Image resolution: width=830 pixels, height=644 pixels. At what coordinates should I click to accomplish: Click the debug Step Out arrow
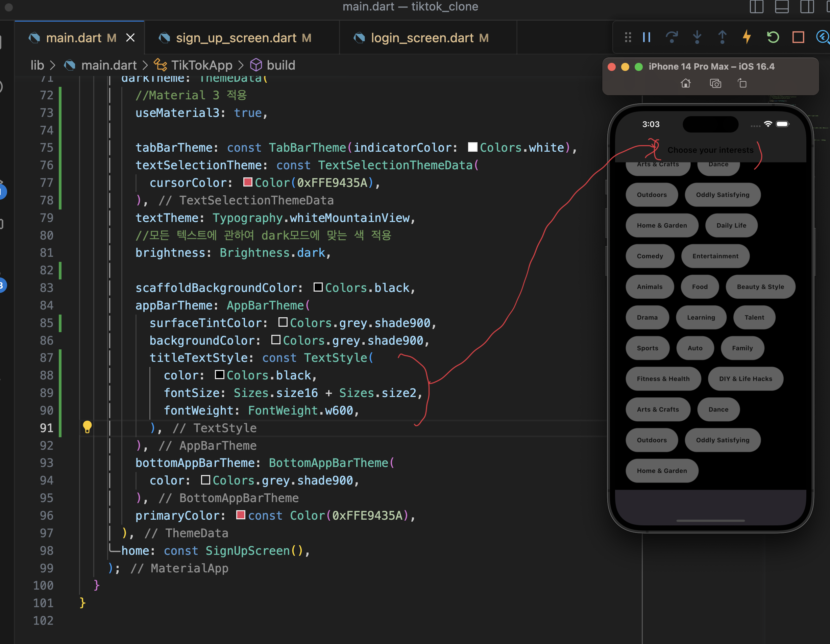[722, 37]
